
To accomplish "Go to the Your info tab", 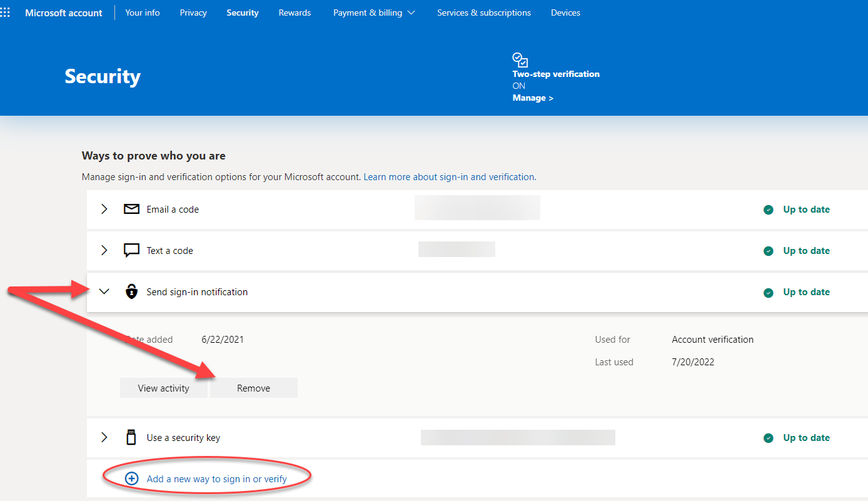I will pyautogui.click(x=143, y=13).
